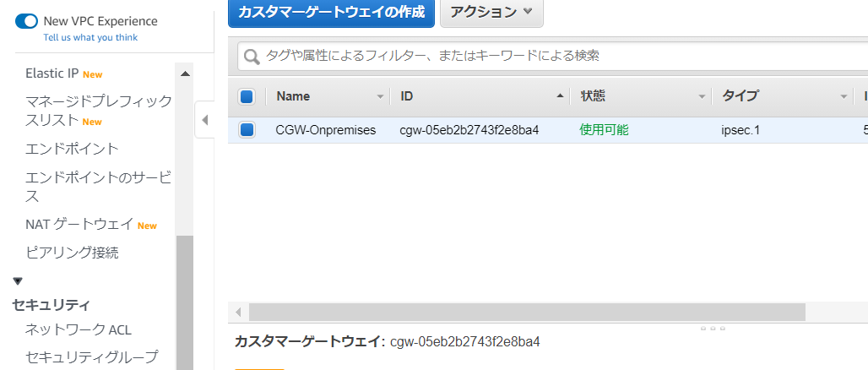
Task: Click カスタマーゲートウェイの作成 button
Action: pos(331,12)
